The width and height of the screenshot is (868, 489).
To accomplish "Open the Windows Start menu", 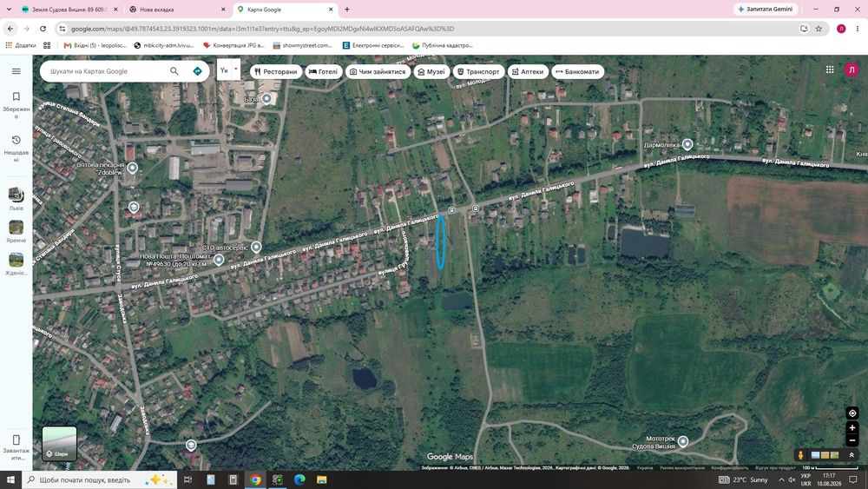I will click(x=10, y=479).
